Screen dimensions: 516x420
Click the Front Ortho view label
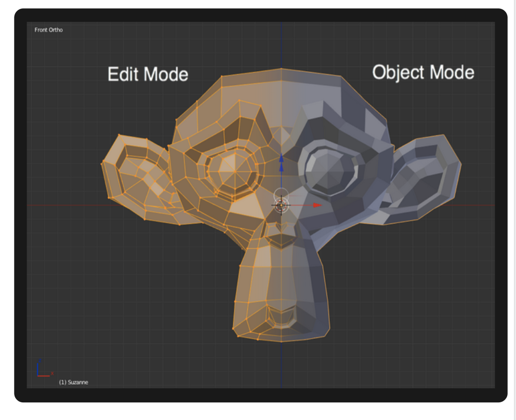48,30
